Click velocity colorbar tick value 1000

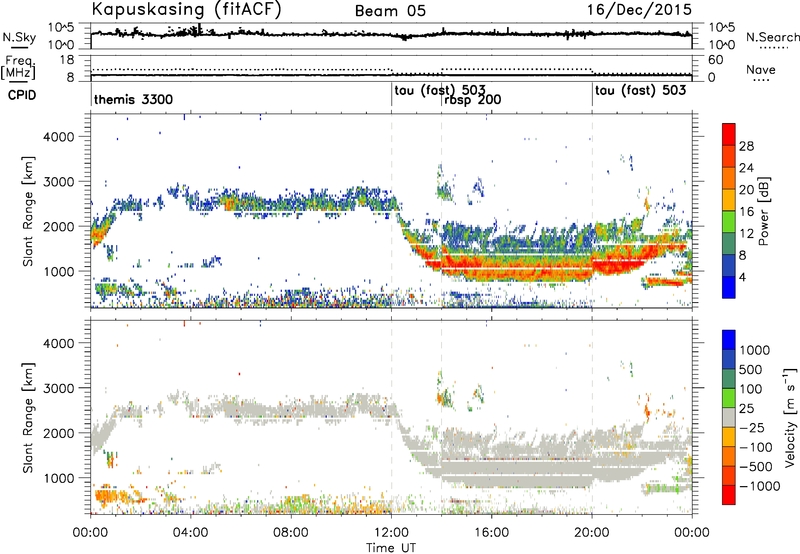pyautogui.click(x=755, y=350)
